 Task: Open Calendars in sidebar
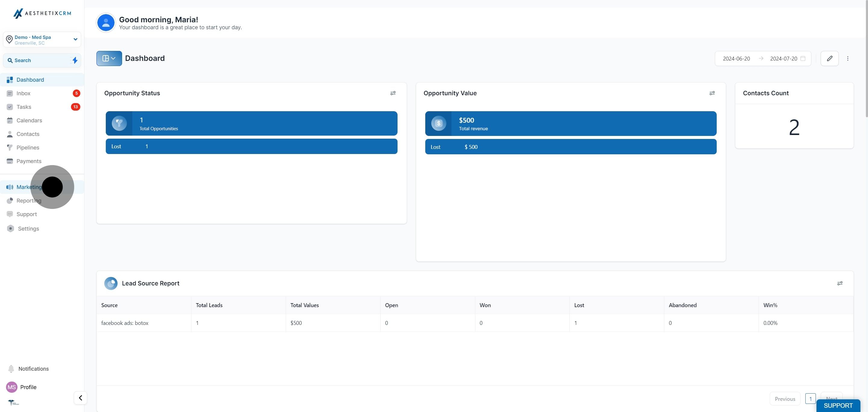(42, 121)
